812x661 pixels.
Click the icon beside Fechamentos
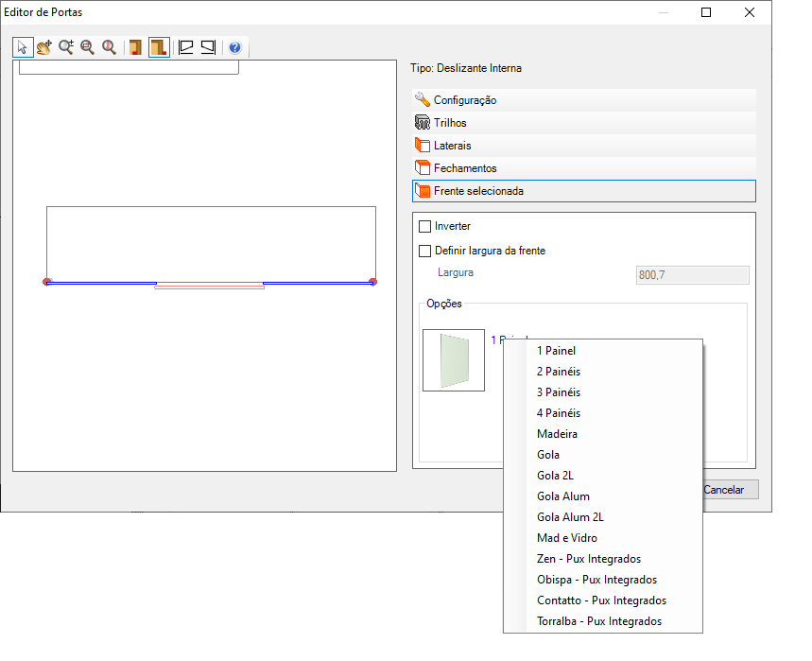coord(423,167)
